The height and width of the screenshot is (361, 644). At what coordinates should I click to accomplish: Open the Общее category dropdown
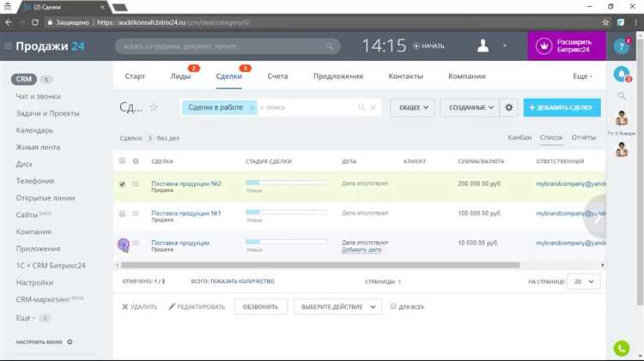412,107
